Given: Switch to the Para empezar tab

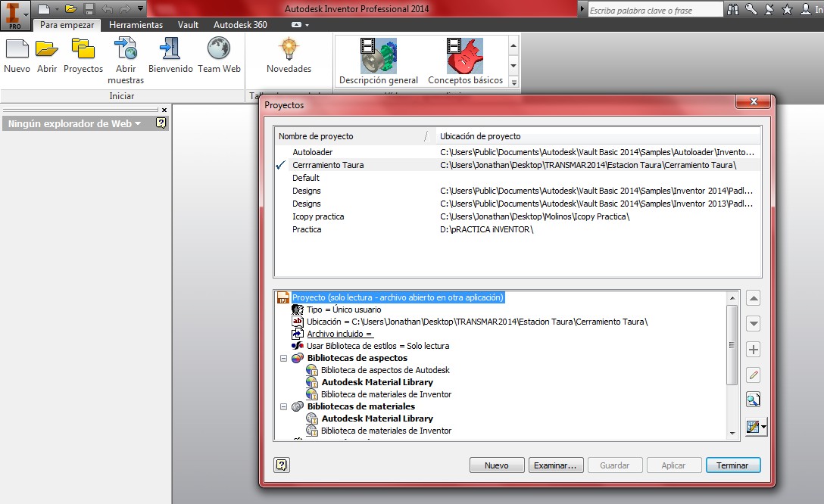Looking at the screenshot, I should pyautogui.click(x=67, y=25).
